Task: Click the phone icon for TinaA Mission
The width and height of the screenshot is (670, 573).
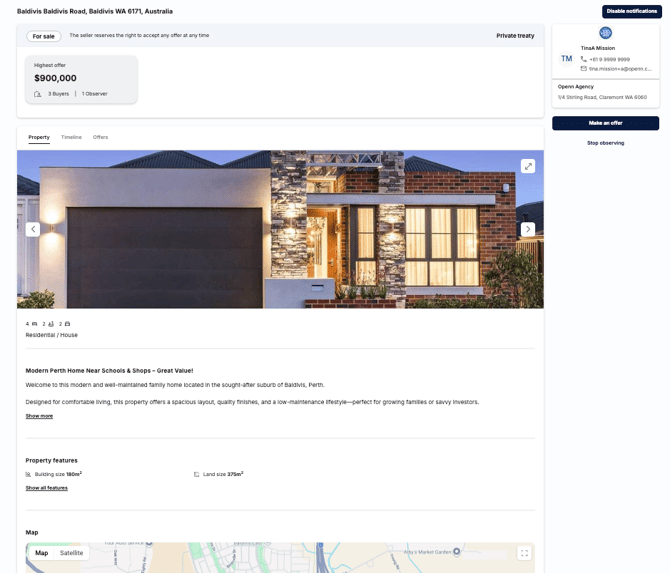Action: (x=584, y=59)
